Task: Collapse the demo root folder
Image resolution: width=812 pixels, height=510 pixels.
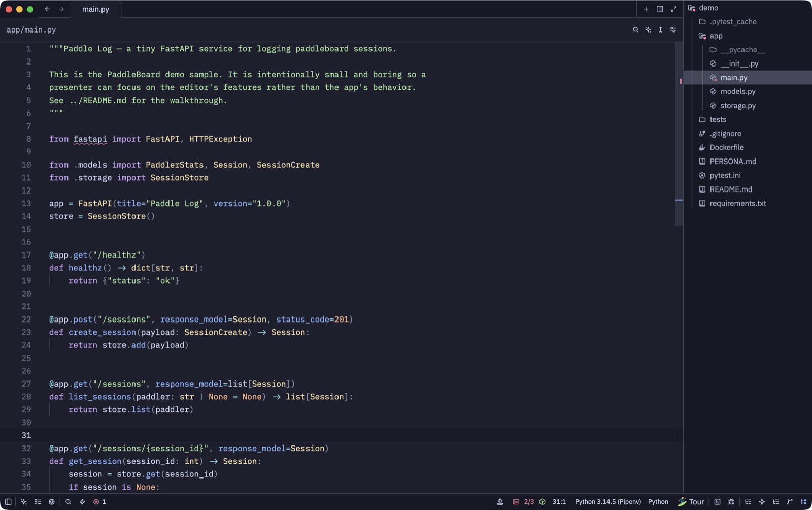Action: point(748,8)
